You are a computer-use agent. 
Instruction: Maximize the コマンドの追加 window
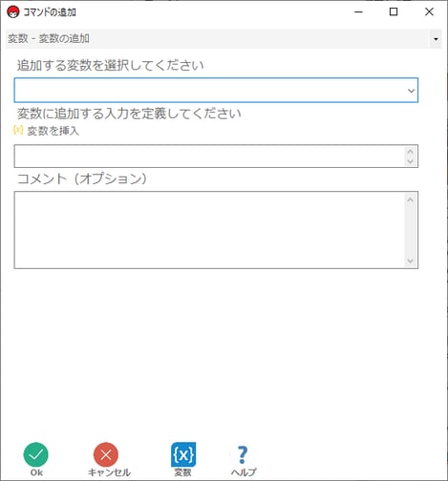[x=394, y=12]
